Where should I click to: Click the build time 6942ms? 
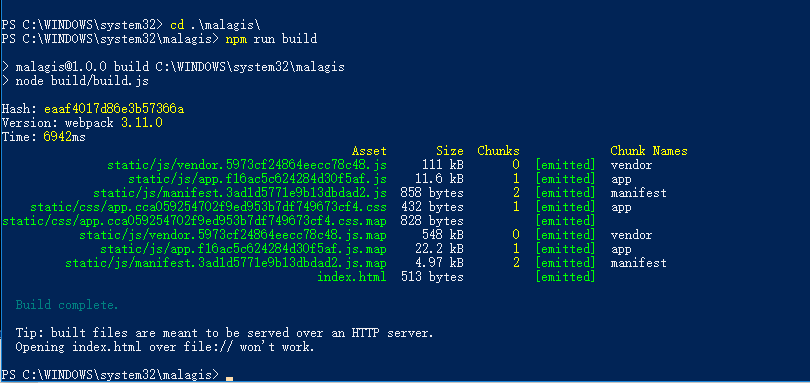tap(65, 137)
